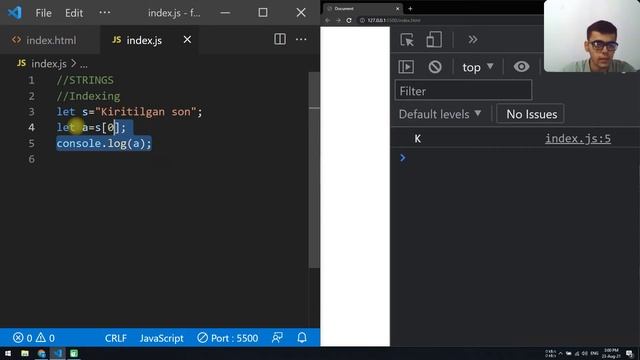Click the "Kiritilgan son" string on line 3
The image size is (640, 360).
(146, 112)
